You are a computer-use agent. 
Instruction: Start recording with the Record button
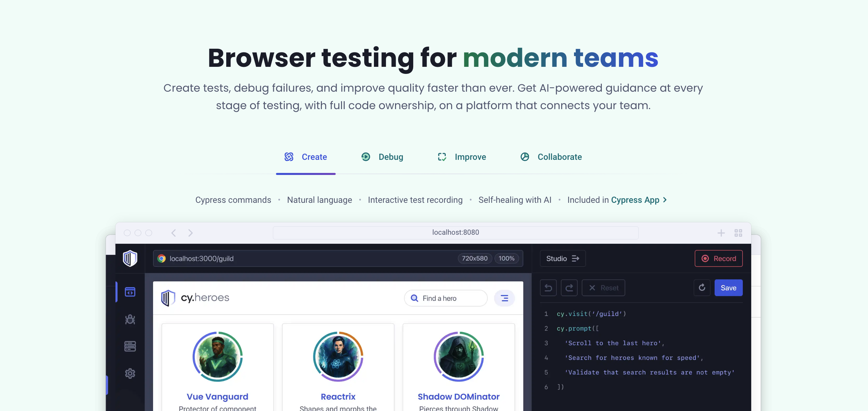click(x=718, y=259)
